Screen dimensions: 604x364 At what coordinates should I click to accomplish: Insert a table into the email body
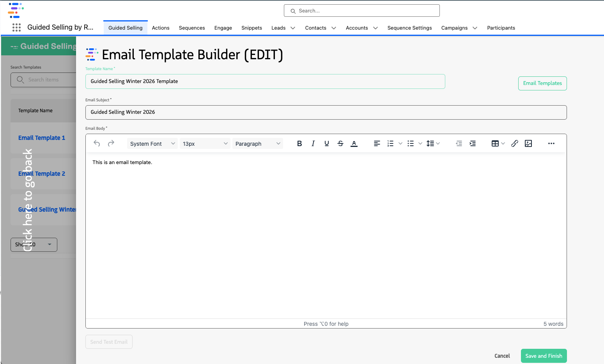click(x=496, y=143)
